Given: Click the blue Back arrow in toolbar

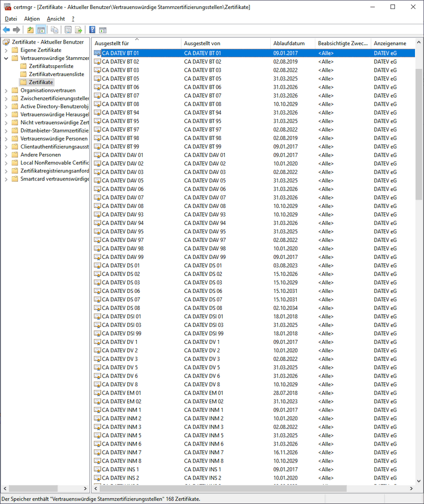Looking at the screenshot, I should [6, 30].
